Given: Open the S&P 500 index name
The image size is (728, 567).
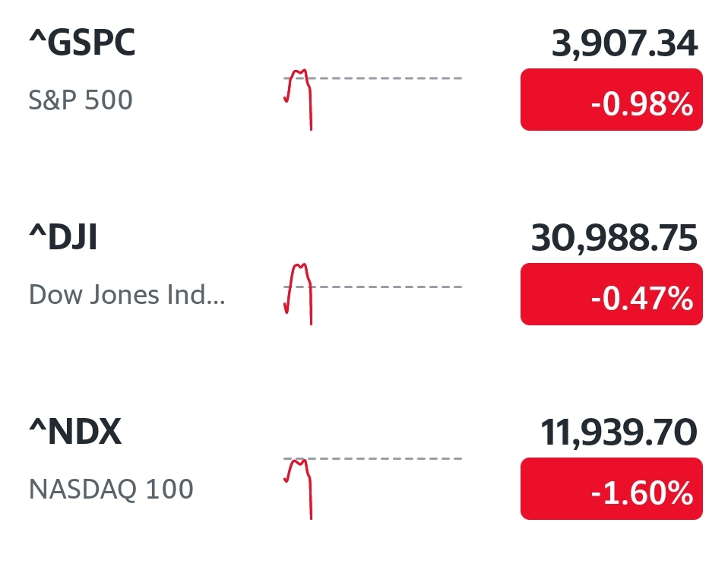Looking at the screenshot, I should 81,100.
